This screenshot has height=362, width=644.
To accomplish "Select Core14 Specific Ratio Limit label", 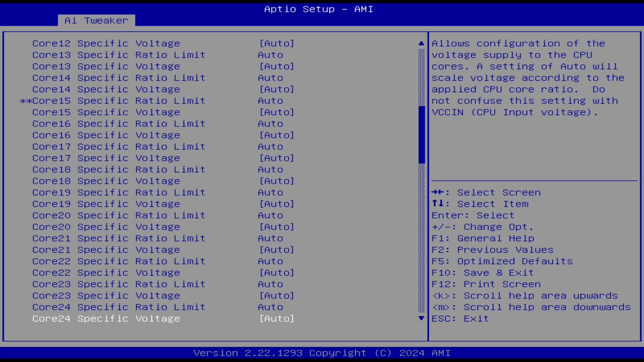I will tap(119, 78).
